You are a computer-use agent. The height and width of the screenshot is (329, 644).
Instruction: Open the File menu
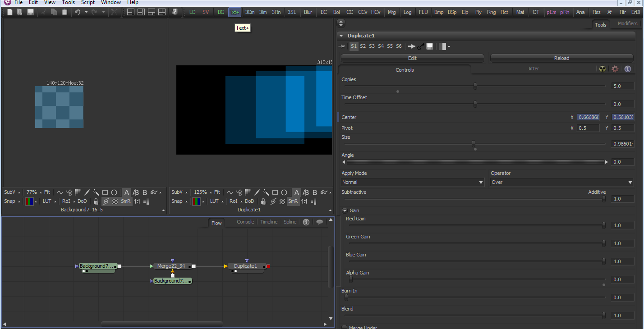coord(18,2)
